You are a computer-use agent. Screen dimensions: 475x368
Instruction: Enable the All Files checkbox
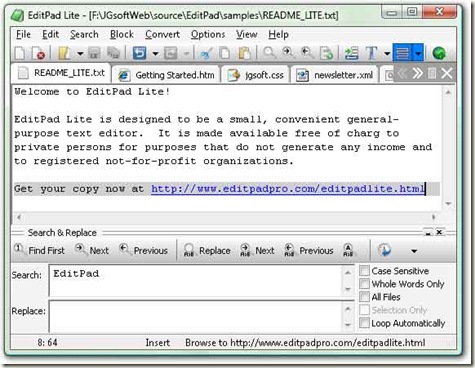click(364, 297)
